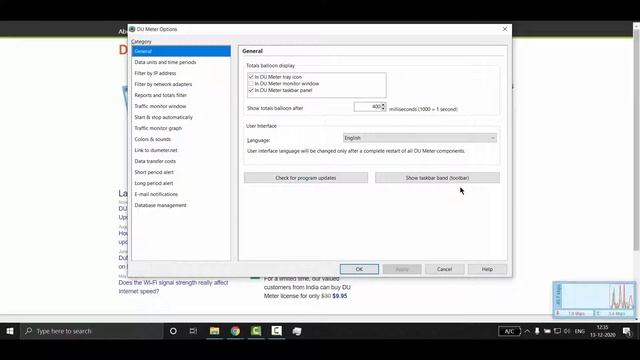Image resolution: width=640 pixels, height=360 pixels.
Task: Click the DU Meter traffic monitor graph window
Action: pos(594,300)
